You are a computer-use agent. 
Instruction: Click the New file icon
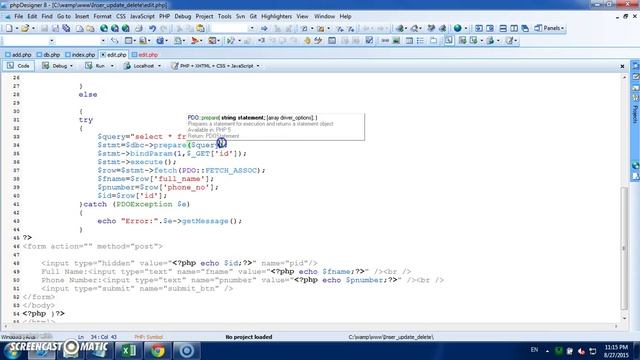point(9,28)
